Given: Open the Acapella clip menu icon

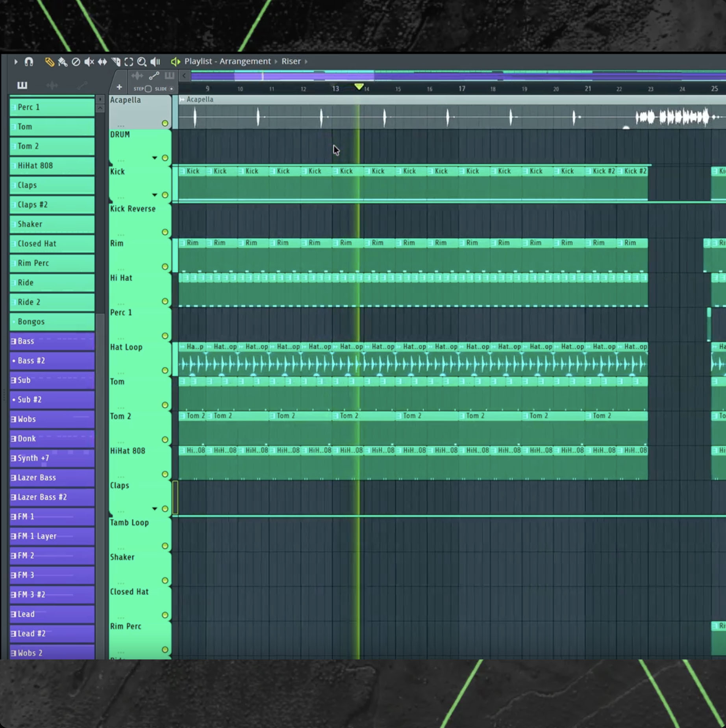Looking at the screenshot, I should coord(182,100).
